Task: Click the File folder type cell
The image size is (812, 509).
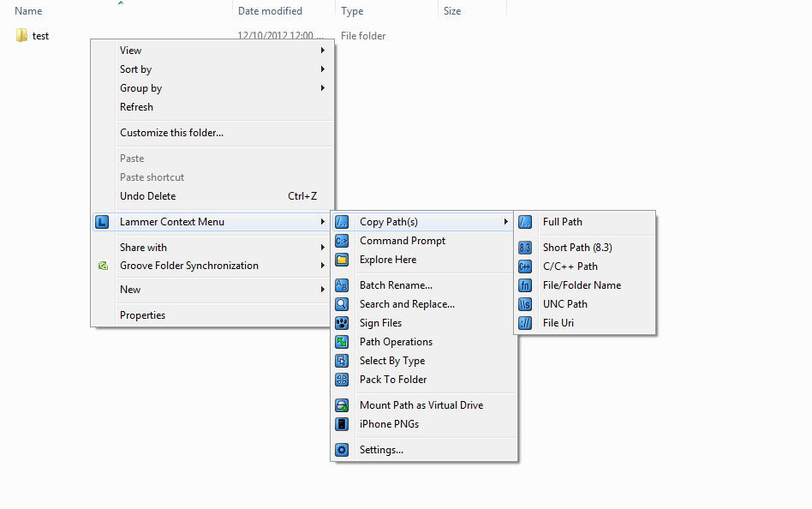Action: tap(363, 36)
